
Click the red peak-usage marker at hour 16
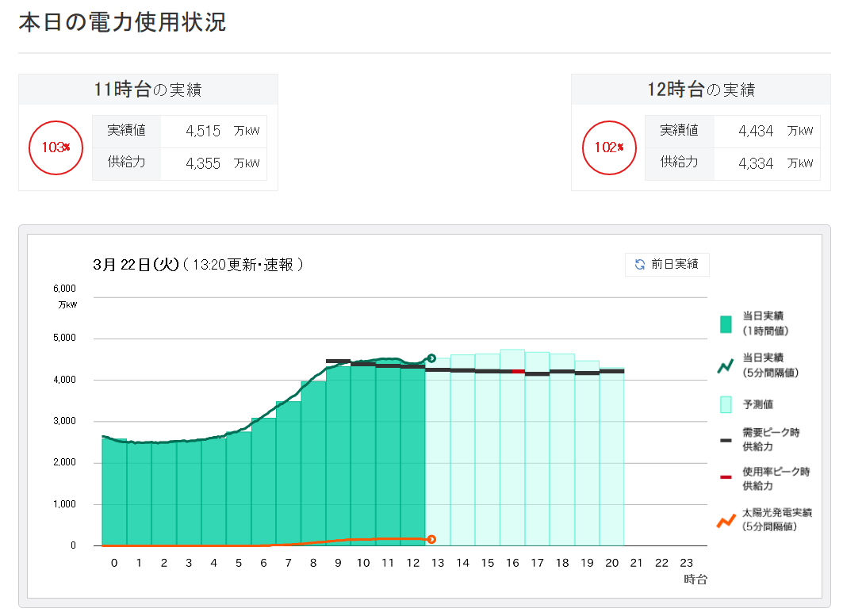click(x=519, y=372)
